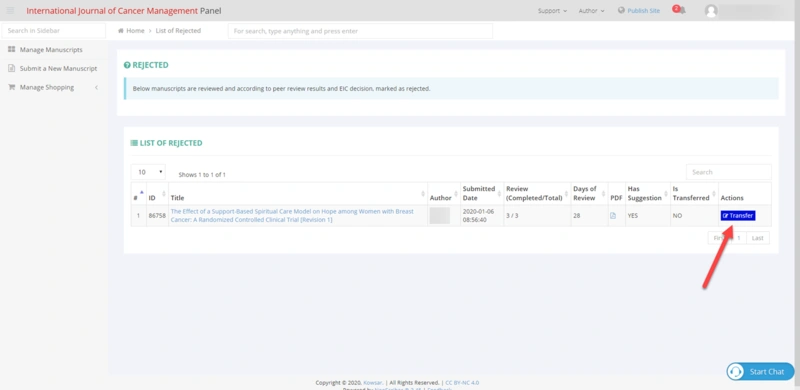Sort table by Submitted Date arrows
This screenshot has height=390, width=800.
click(x=499, y=193)
